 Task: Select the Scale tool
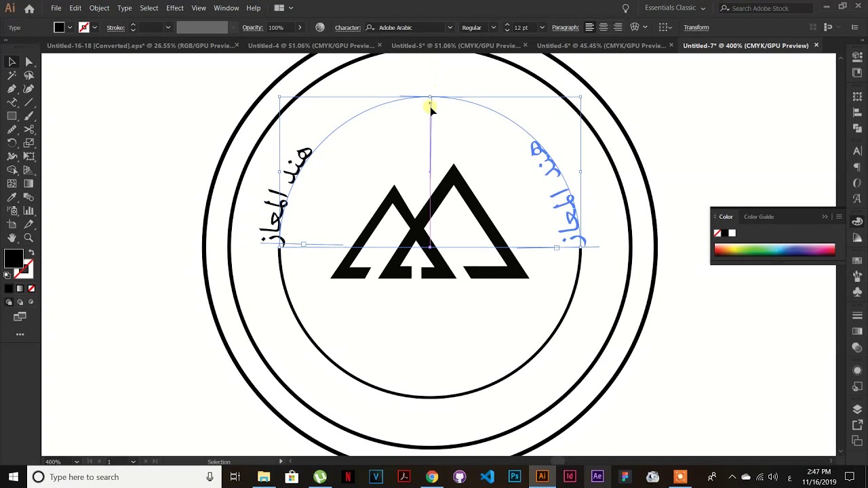[x=28, y=143]
